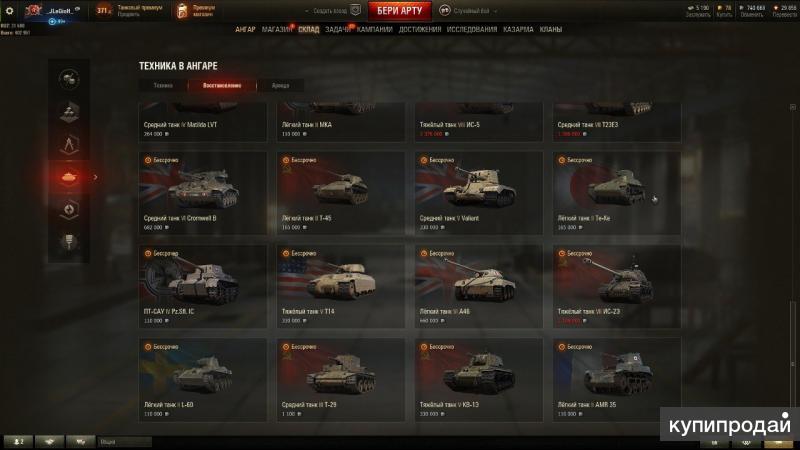Open the premium shop icon
The width and height of the screenshot is (800, 450).
(x=182, y=11)
